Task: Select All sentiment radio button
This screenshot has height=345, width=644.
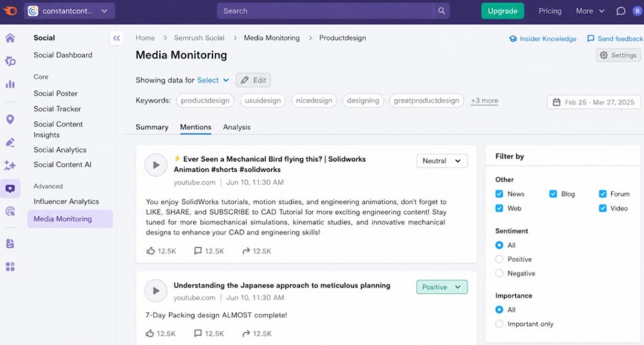Action: tap(499, 245)
